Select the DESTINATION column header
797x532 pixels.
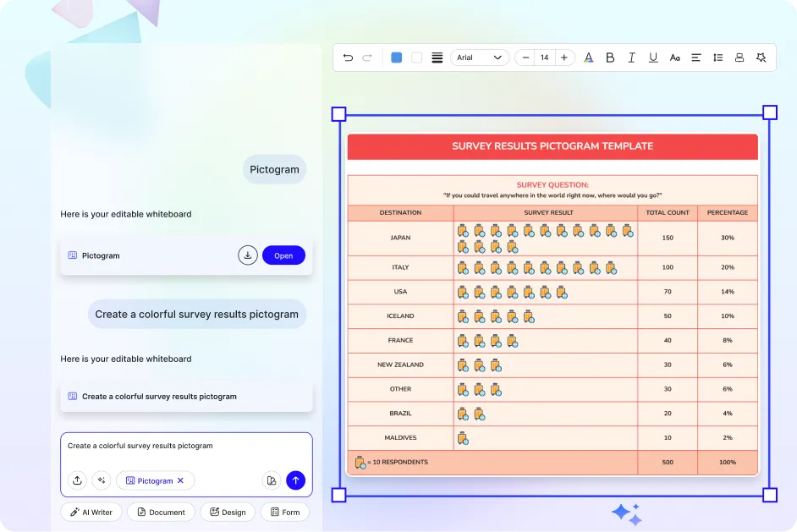click(x=400, y=213)
